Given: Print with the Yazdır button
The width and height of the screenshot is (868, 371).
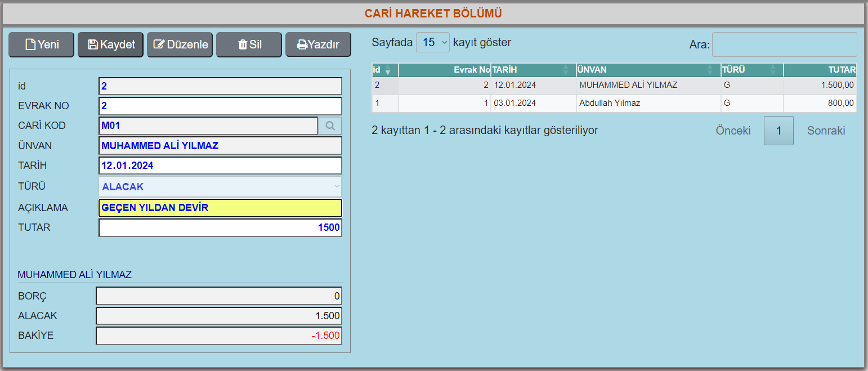Looking at the screenshot, I should point(318,45).
